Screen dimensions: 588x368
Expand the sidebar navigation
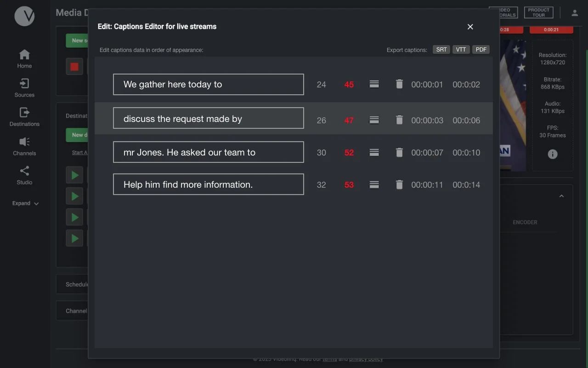25,203
